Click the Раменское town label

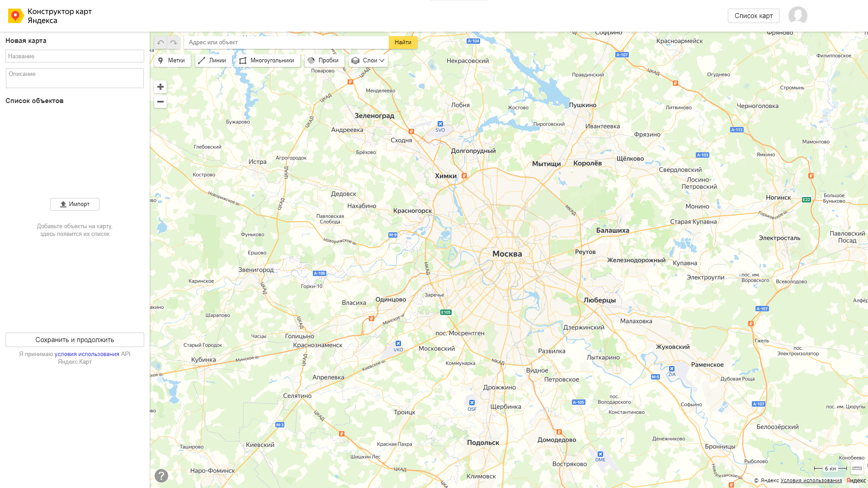coord(707,365)
